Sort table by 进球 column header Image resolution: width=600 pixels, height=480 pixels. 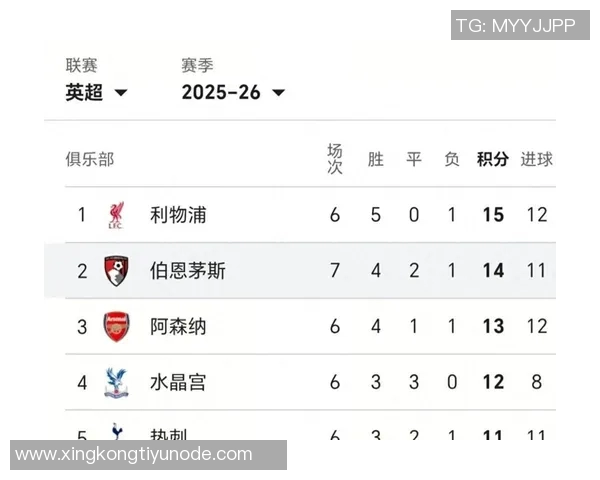(x=537, y=159)
